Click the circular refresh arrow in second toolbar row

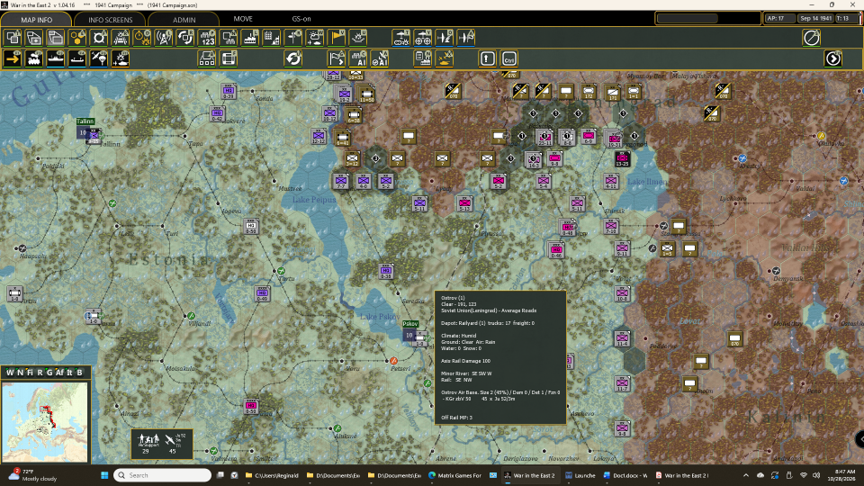coord(294,58)
